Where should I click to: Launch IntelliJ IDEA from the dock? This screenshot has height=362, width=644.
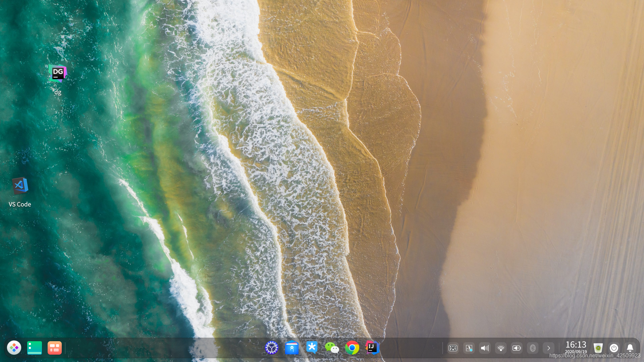point(372,348)
